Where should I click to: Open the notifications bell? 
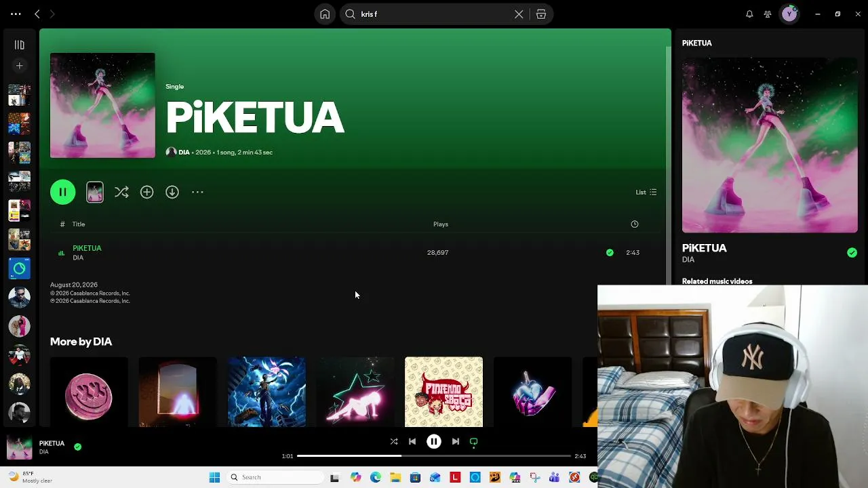point(749,14)
